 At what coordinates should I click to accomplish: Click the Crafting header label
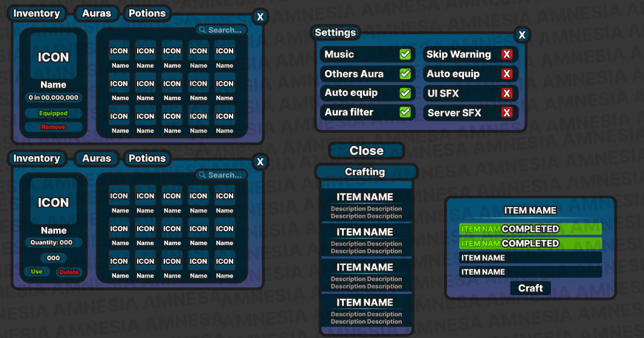[365, 172]
